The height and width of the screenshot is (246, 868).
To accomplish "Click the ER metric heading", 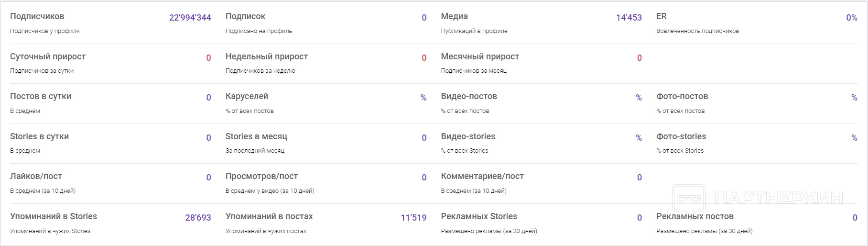I will click(661, 16).
